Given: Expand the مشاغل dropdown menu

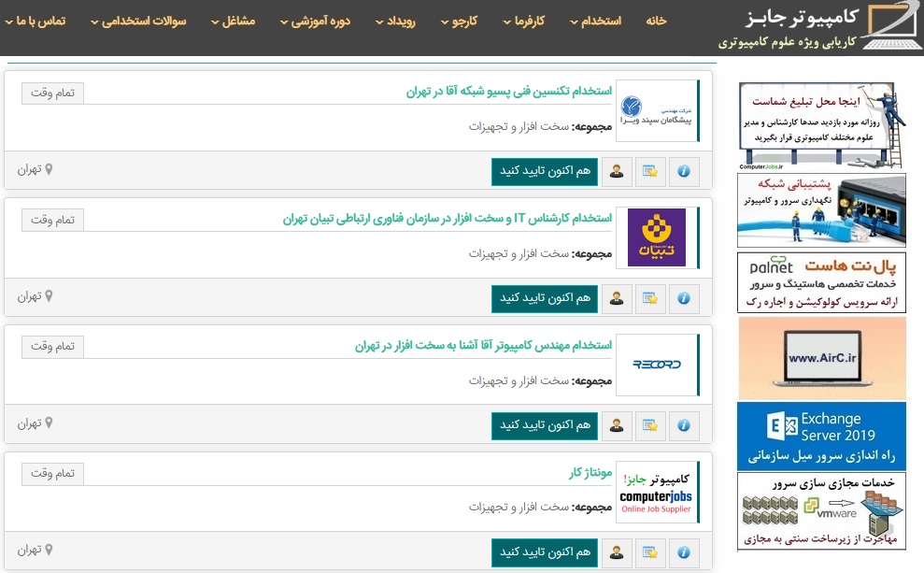Looking at the screenshot, I should pyautogui.click(x=234, y=21).
